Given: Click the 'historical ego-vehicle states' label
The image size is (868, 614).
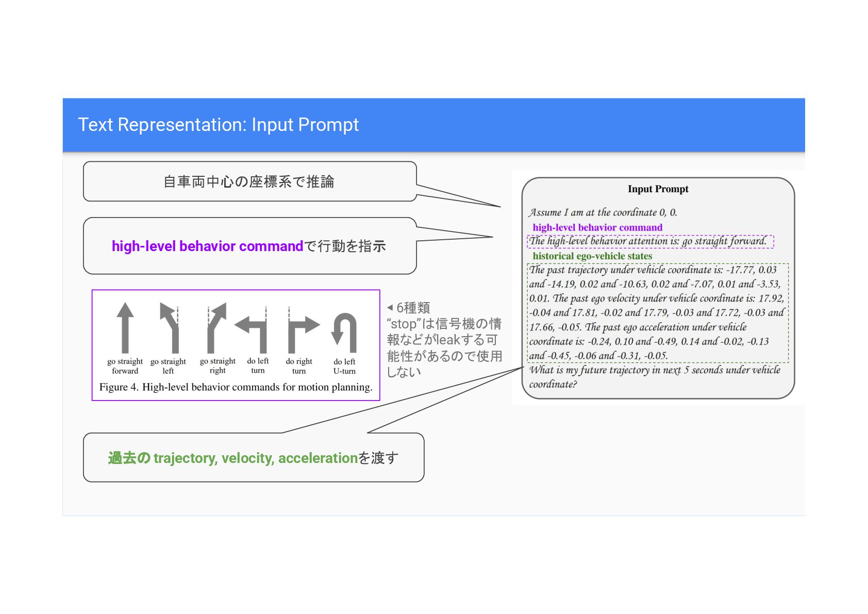Looking at the screenshot, I should pyautogui.click(x=592, y=256).
